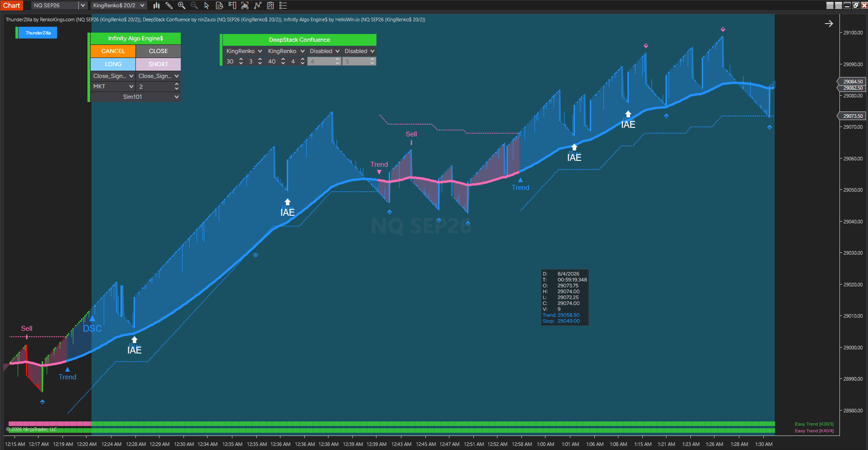Open the chart properties list icon
This screenshot has width=868, height=450.
point(283,5)
